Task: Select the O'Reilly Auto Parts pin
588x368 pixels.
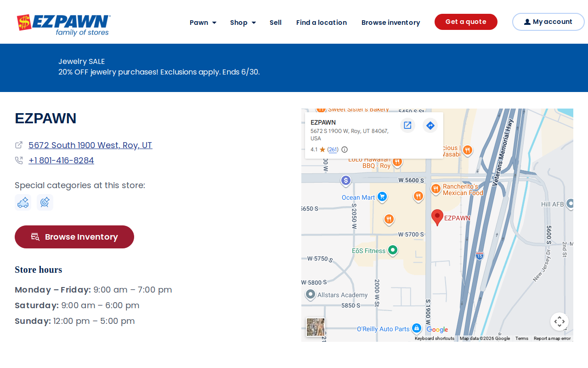Action: click(x=417, y=328)
